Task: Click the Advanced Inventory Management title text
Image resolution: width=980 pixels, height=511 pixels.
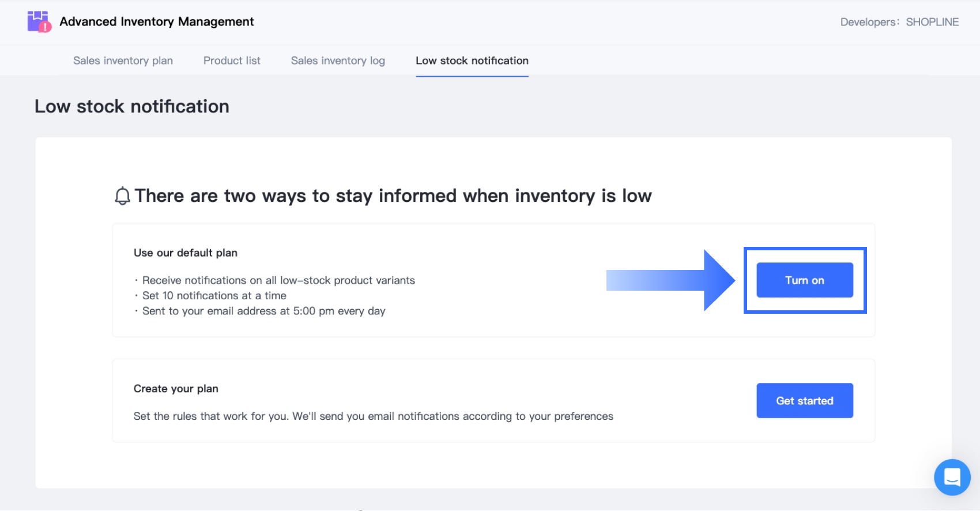Action: coord(157,22)
